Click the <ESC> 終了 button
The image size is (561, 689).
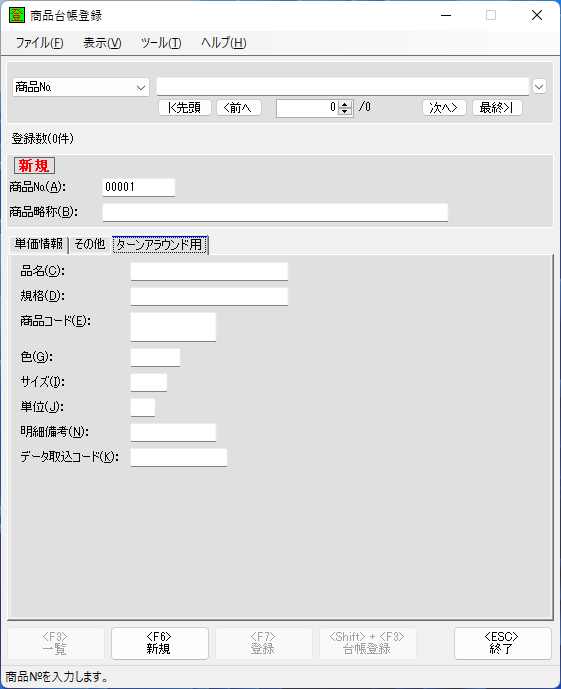(503, 643)
